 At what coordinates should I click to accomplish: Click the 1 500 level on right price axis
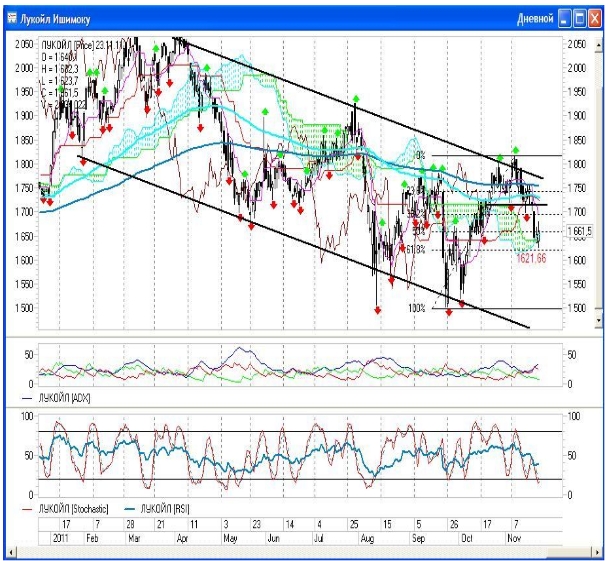pyautogui.click(x=577, y=308)
